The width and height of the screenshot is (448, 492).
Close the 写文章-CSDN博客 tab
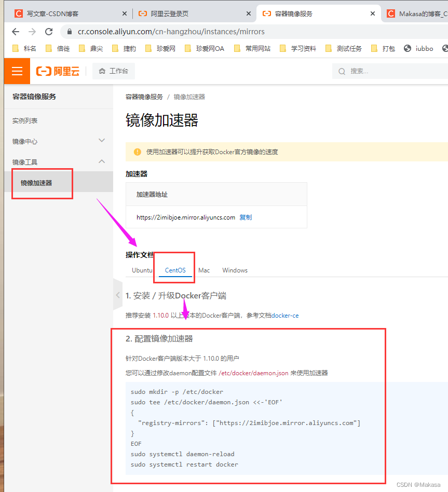[x=124, y=13]
